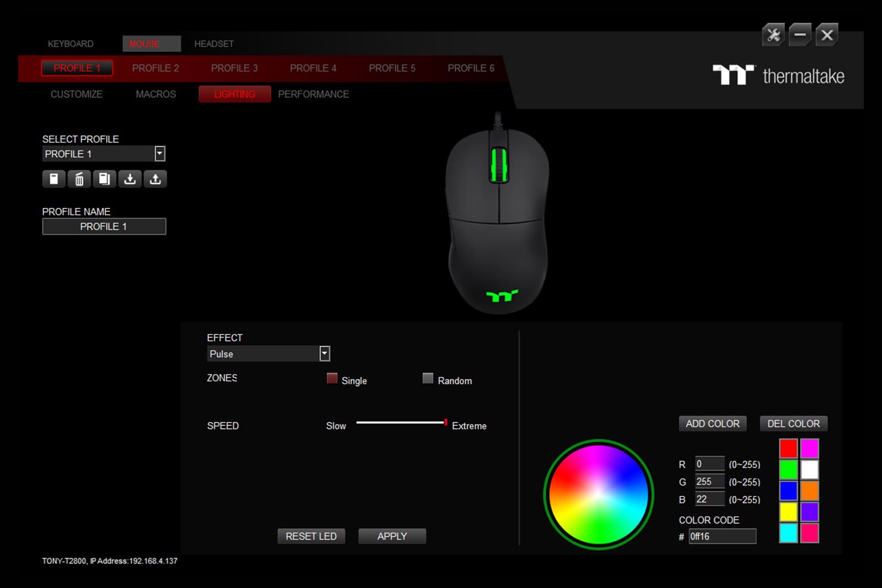
Task: Click the speed slider handle near Extreme
Action: tap(445, 422)
